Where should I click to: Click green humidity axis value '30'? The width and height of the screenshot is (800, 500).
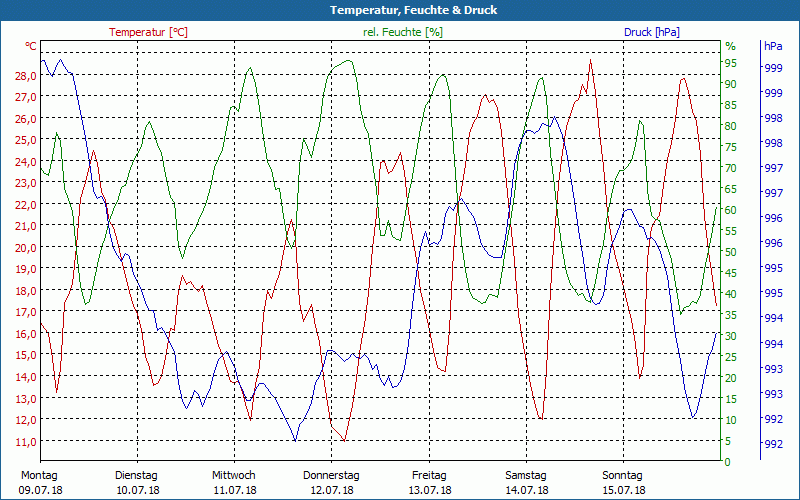pyautogui.click(x=731, y=336)
